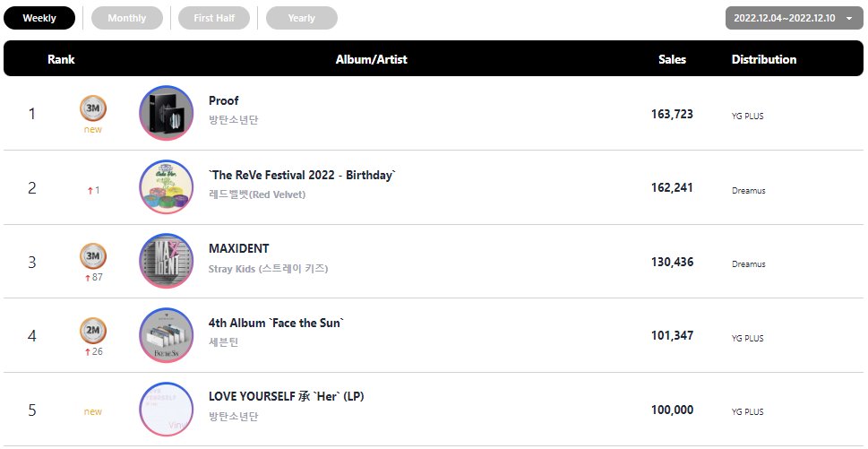Switch to the First Half chart tab

(214, 18)
